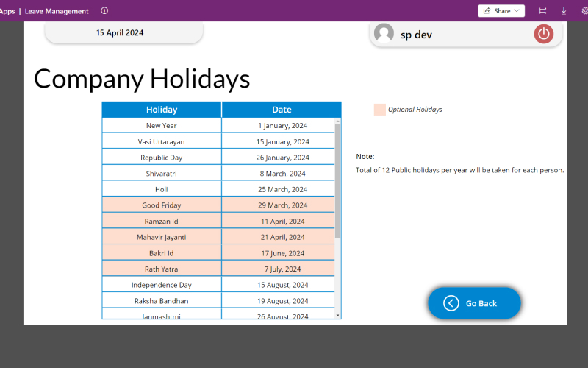This screenshot has width=588, height=368.
Task: Click the scrollbar down arrow in holiday table
Action: click(x=337, y=316)
